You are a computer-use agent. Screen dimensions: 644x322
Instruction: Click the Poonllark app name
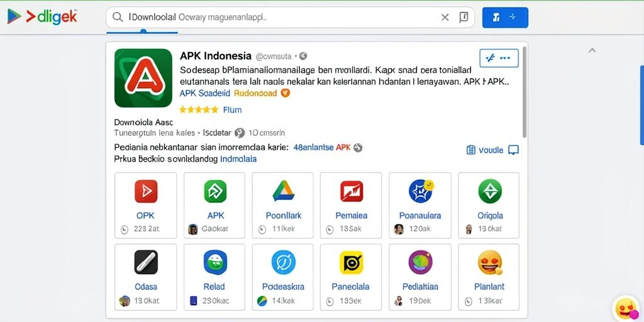click(x=284, y=216)
